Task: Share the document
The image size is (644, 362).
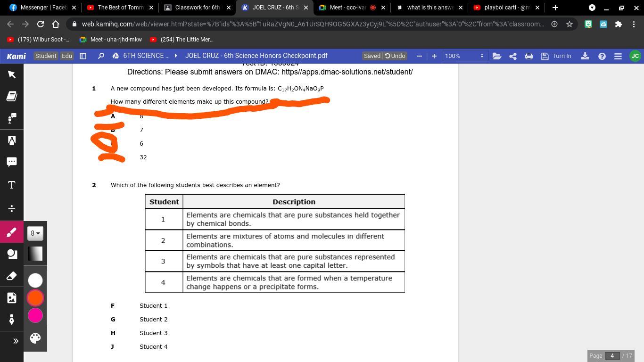Action: click(513, 56)
